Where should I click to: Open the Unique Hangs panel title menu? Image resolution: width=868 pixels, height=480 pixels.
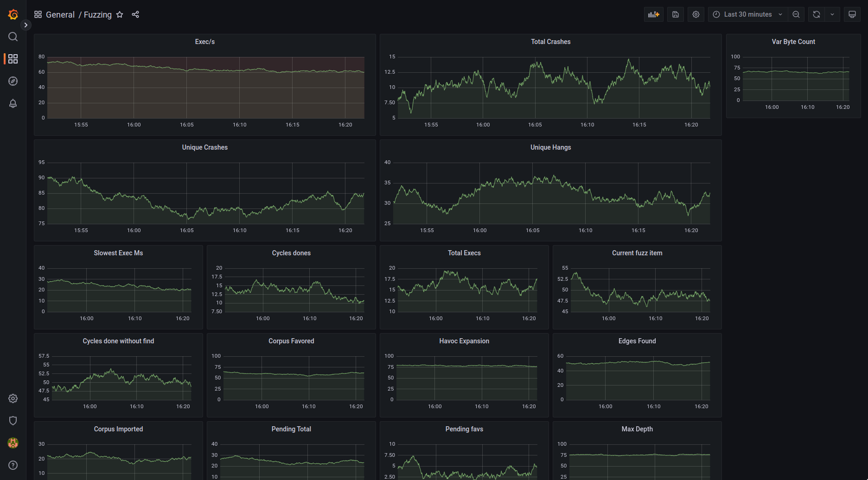pyautogui.click(x=551, y=147)
